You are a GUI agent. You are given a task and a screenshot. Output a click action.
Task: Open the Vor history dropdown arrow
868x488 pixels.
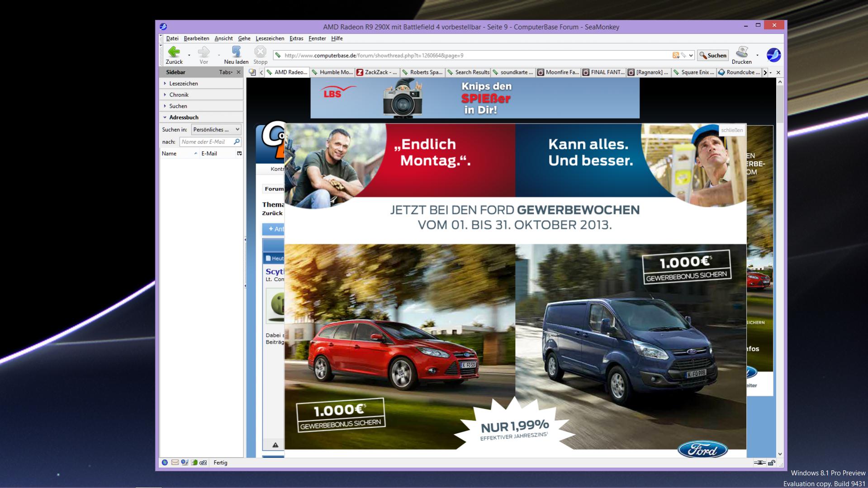219,55
